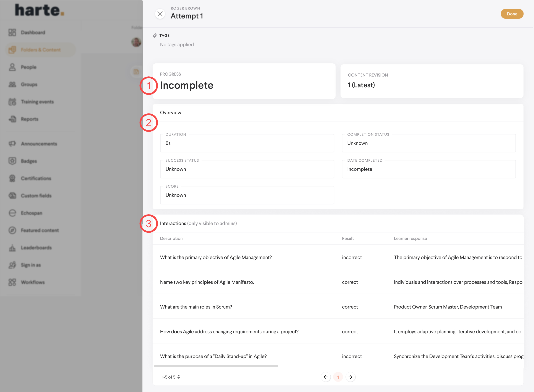Click the Duration field showing 0s
Screen dimensions: 534x392
point(247,143)
